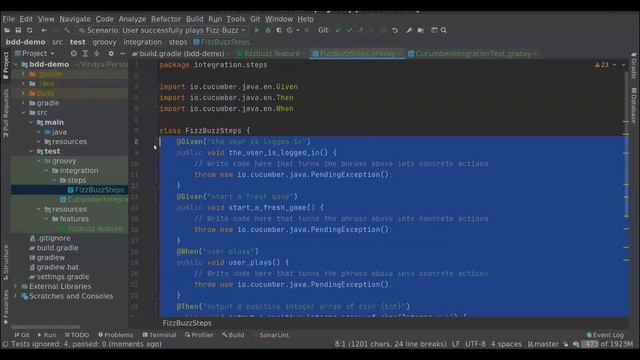Screen dimensions: 640x360
Task: Open the Refactor menu
Action: pos(166,19)
